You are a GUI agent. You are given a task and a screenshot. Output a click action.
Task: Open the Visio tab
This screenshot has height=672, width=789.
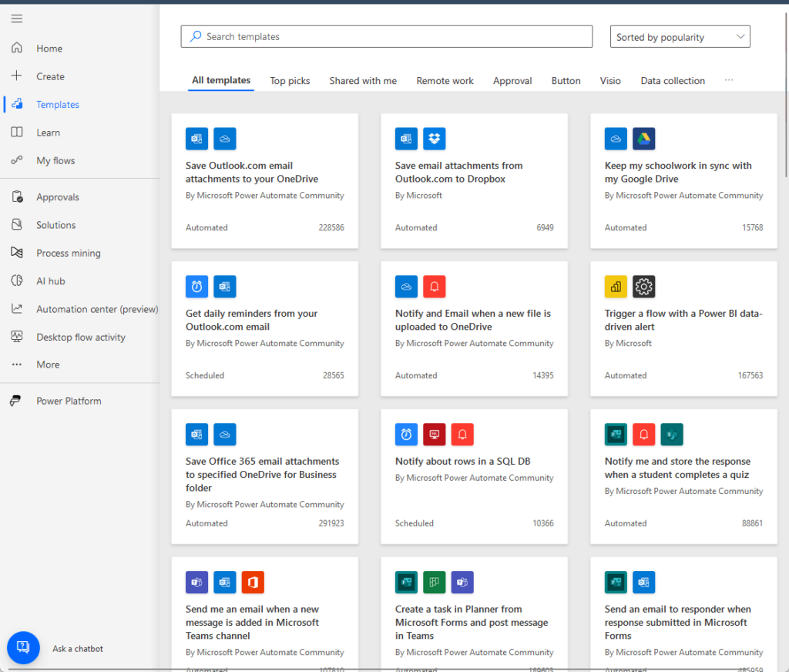pos(610,81)
